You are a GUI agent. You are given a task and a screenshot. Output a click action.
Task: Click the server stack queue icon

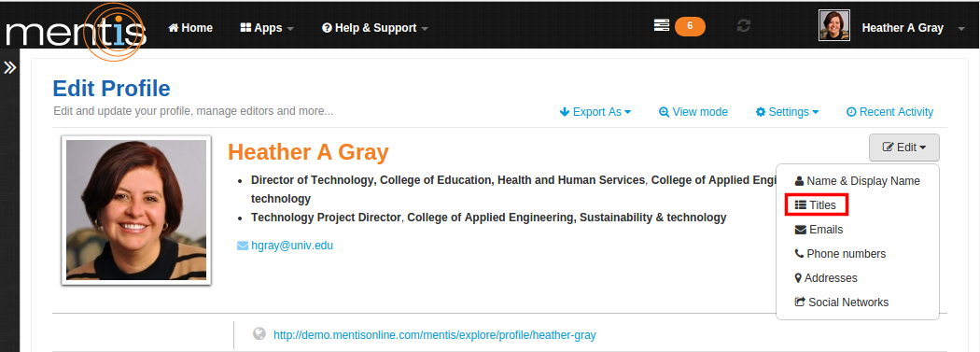click(x=661, y=25)
